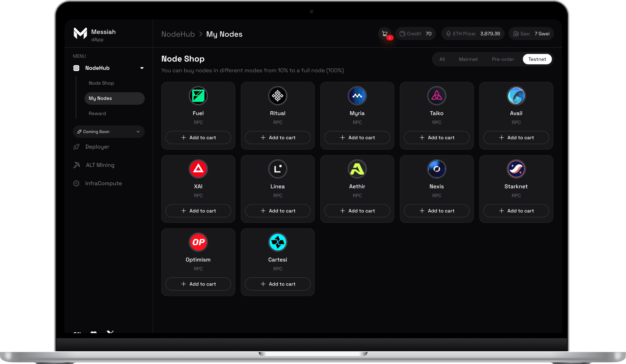Click the Avail node logo
Viewport: 626px width, 364px height.
(x=516, y=96)
